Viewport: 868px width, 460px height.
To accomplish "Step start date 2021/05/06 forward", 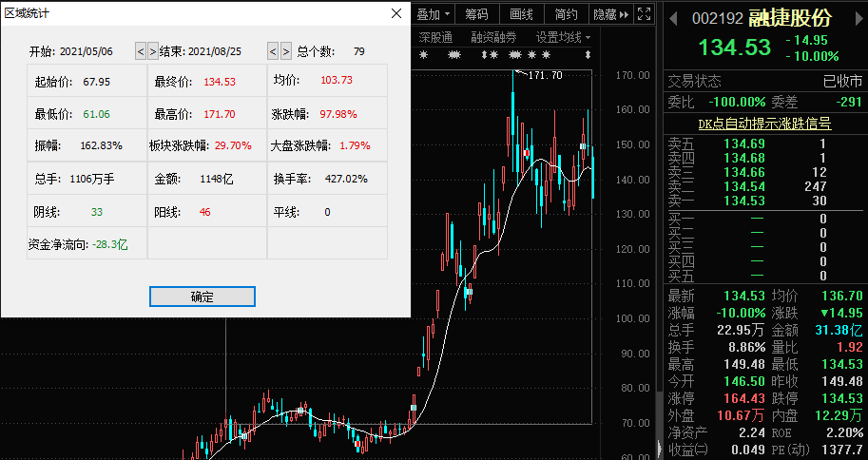I will [153, 51].
